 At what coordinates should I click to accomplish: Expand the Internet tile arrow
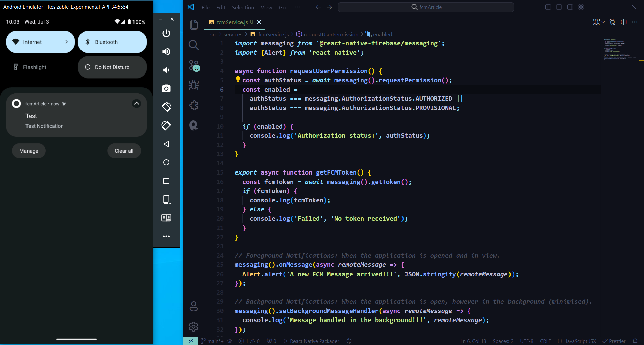pos(67,42)
